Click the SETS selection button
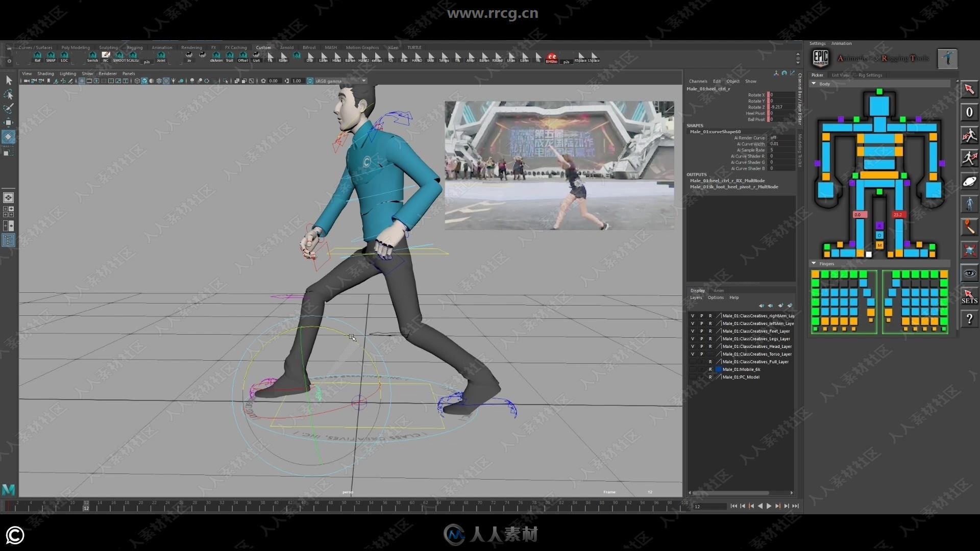Viewport: 980px width, 551px height. point(969,296)
